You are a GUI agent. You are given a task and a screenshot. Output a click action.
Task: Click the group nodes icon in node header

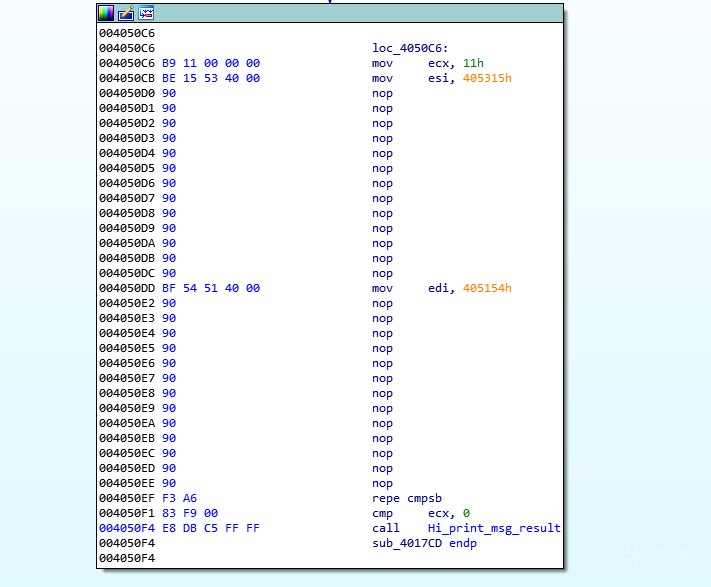[146, 13]
